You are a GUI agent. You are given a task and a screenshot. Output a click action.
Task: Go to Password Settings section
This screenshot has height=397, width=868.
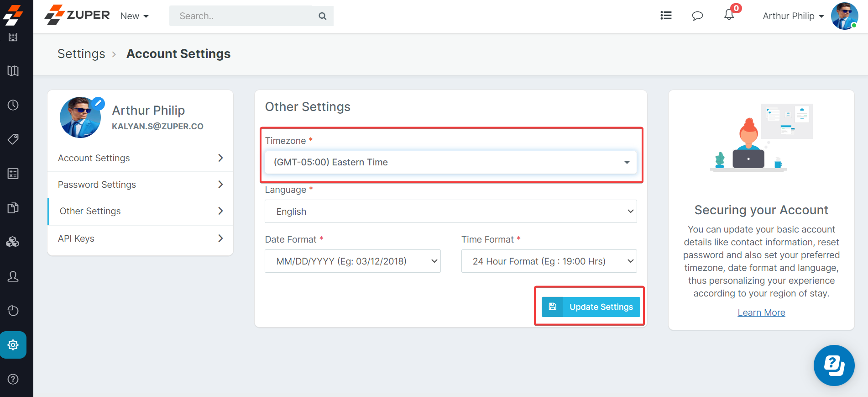click(140, 185)
